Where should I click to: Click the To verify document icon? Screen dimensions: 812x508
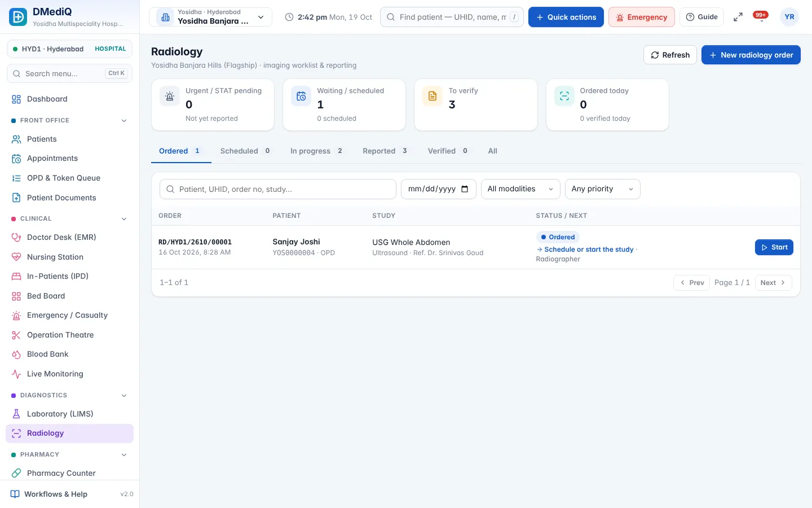[x=433, y=97]
